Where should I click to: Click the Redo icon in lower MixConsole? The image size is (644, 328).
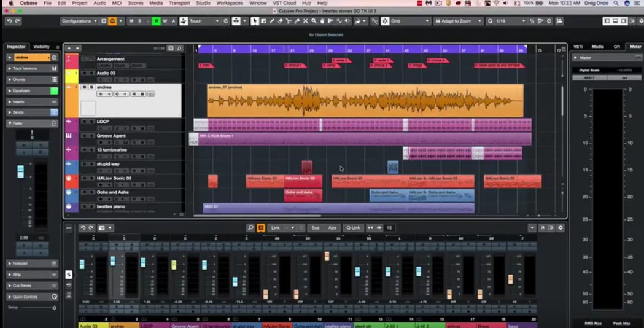[x=91, y=228]
